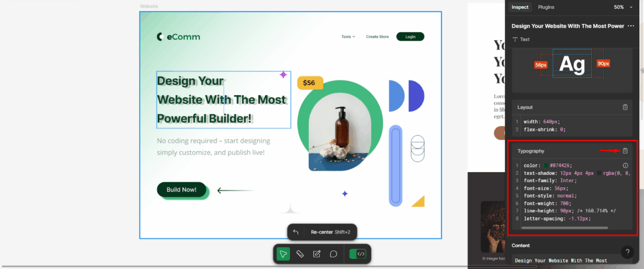Screen dimensions: 644x269
Task: Toggle the Dev Mode code switch
Action: coord(357,254)
